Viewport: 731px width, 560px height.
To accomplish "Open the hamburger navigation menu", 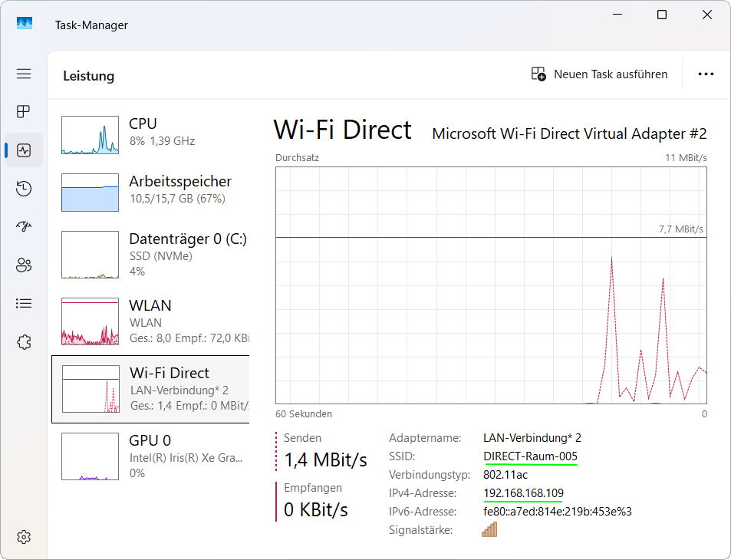I will point(24,74).
